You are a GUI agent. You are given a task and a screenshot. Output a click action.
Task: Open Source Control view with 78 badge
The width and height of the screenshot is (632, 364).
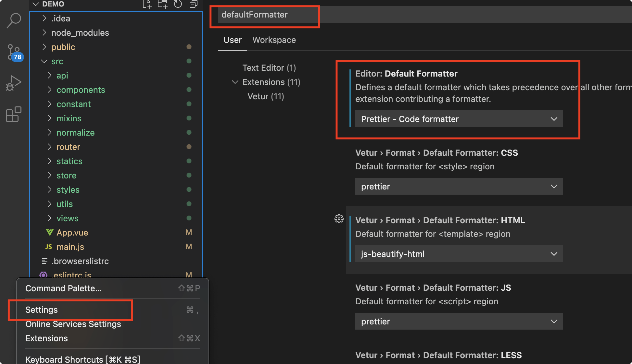[14, 52]
